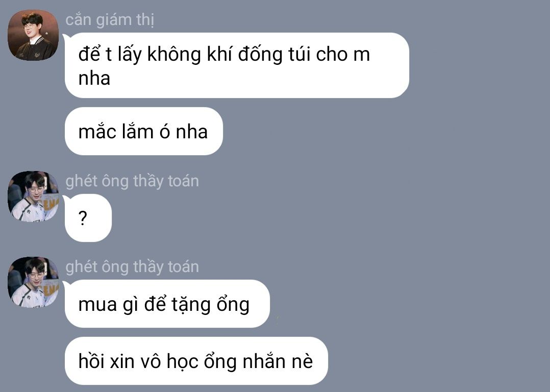Tap "ghét ông thầy toán" above "mua gì" bubble

coord(132,267)
